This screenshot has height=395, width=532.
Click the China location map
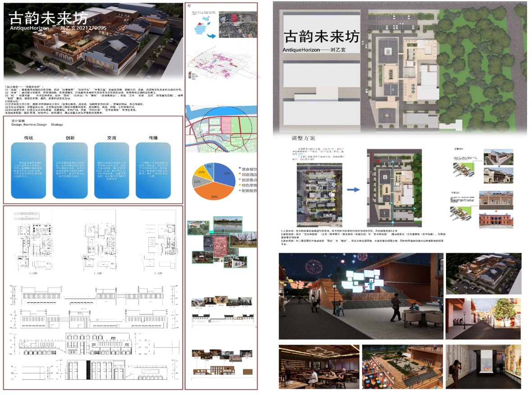tap(205, 27)
